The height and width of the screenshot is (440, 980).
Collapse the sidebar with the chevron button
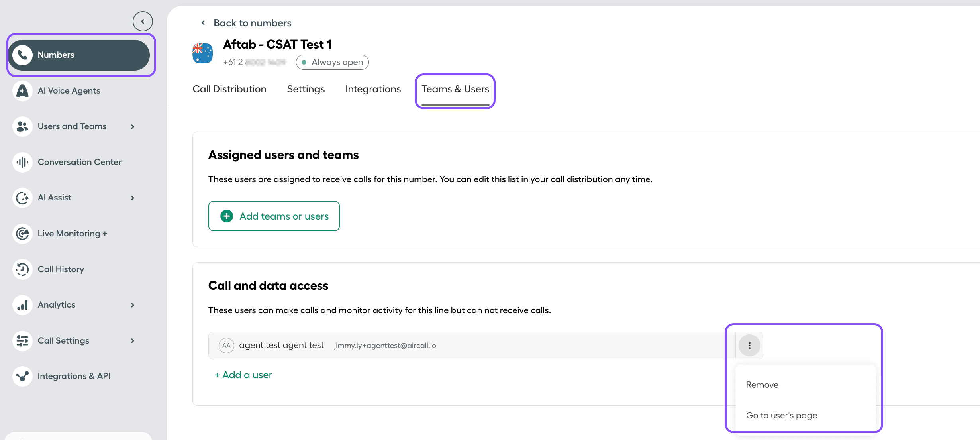coord(143,22)
